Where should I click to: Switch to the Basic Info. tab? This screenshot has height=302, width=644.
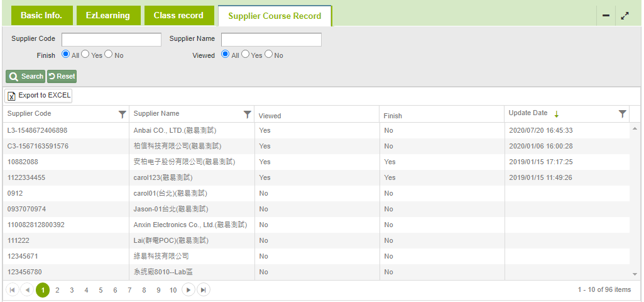[x=41, y=16]
